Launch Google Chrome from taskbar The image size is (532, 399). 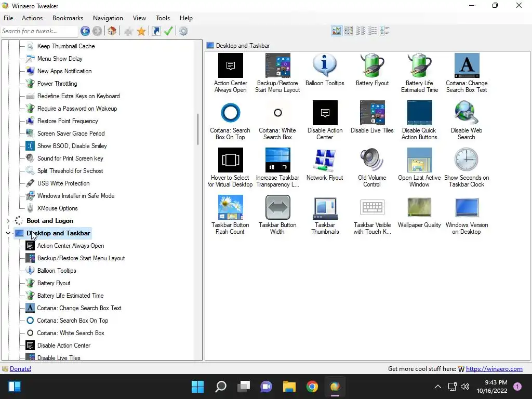[x=312, y=387]
